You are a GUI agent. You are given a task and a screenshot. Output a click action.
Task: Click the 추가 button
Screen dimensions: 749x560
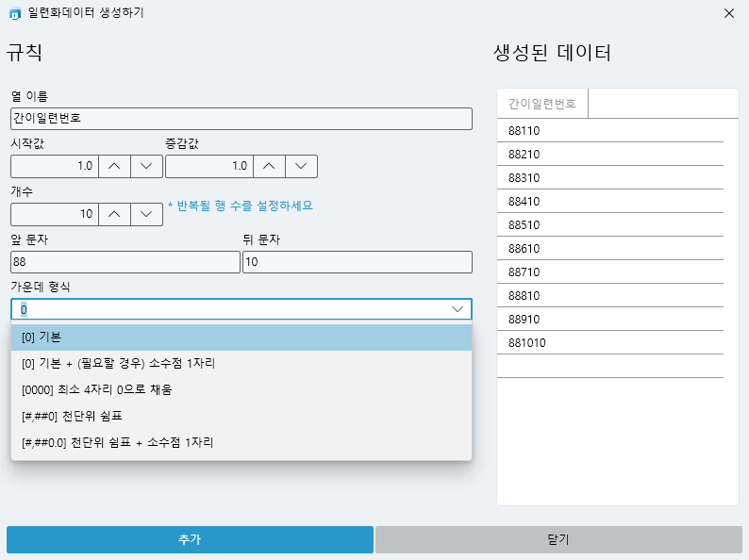point(190,539)
